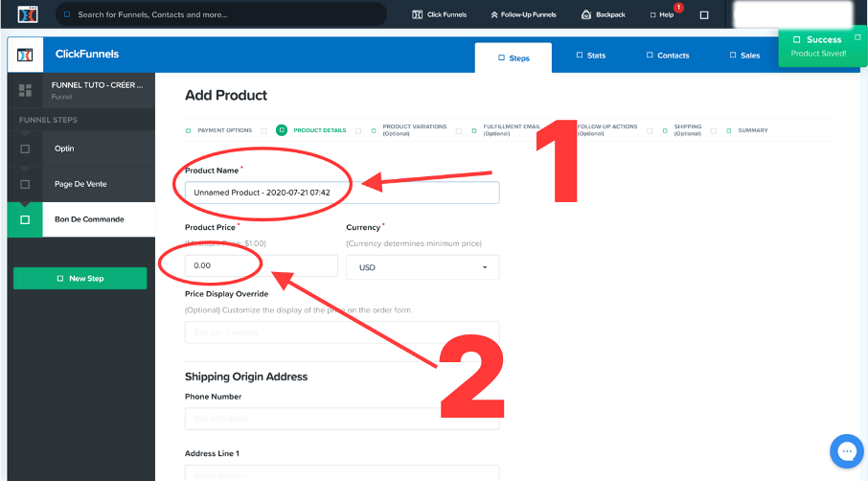Image resolution: width=868 pixels, height=481 pixels.
Task: Click the ClickFunnels logo in top bar
Action: (x=27, y=14)
